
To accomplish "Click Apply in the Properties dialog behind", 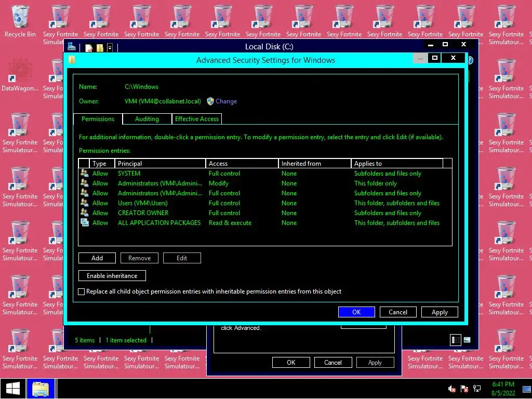I will point(375,362).
